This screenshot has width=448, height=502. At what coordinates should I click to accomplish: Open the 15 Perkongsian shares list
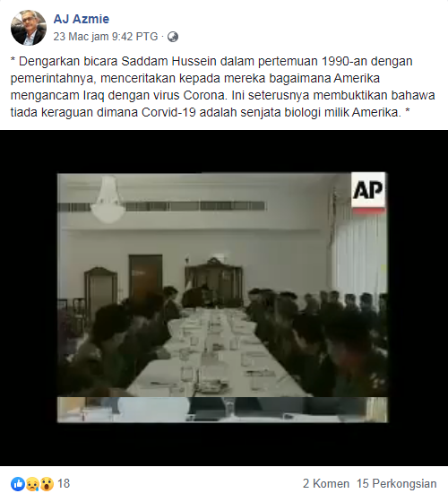[397, 483]
